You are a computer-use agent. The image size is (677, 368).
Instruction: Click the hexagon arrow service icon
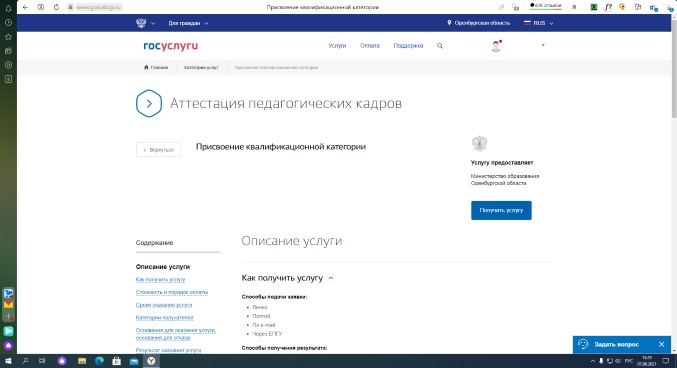[149, 103]
